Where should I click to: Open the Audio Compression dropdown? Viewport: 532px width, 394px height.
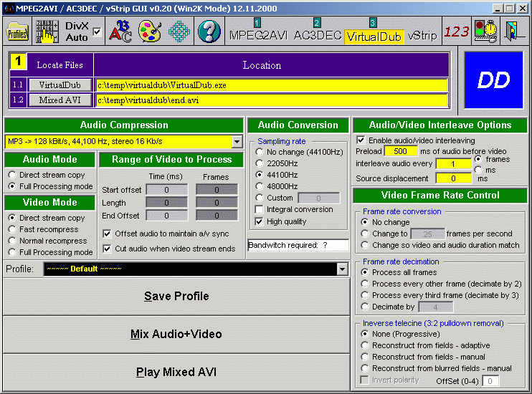[237, 141]
